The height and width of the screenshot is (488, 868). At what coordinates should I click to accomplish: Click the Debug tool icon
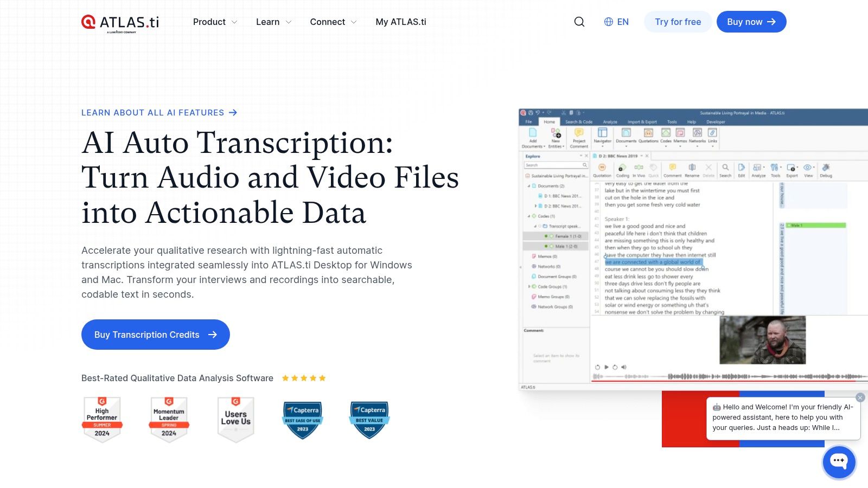(826, 170)
